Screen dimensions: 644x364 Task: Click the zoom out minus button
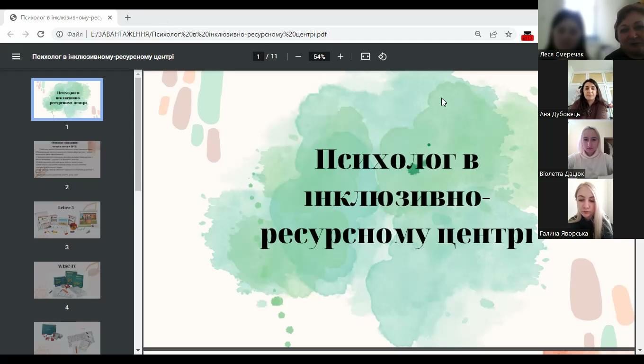298,56
